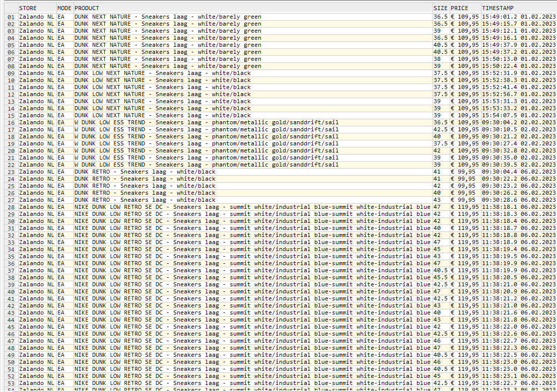Click timestamp 09:30:39.5 02.02.2023
The height and width of the screenshot is (392, 557).
pos(519,165)
